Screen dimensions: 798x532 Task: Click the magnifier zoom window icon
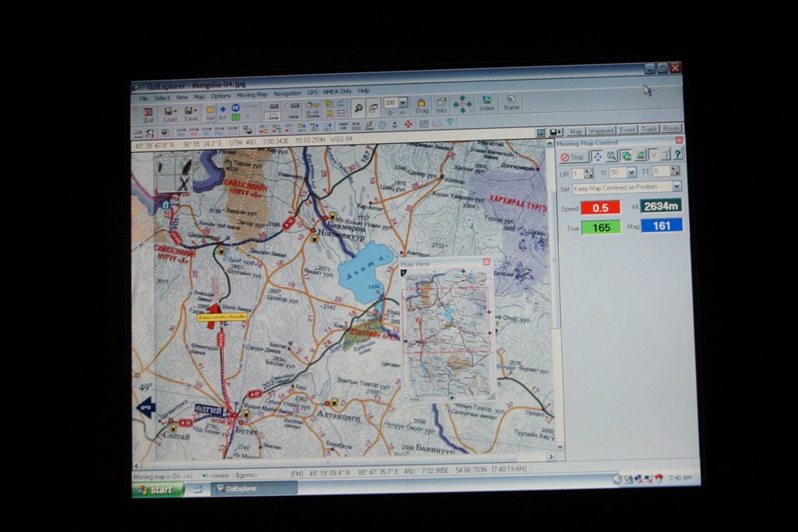click(x=358, y=108)
